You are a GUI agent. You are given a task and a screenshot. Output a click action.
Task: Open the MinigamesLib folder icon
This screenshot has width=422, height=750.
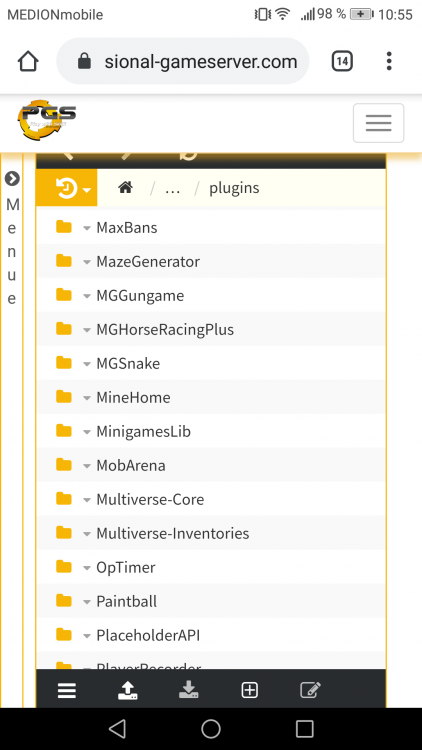point(64,430)
